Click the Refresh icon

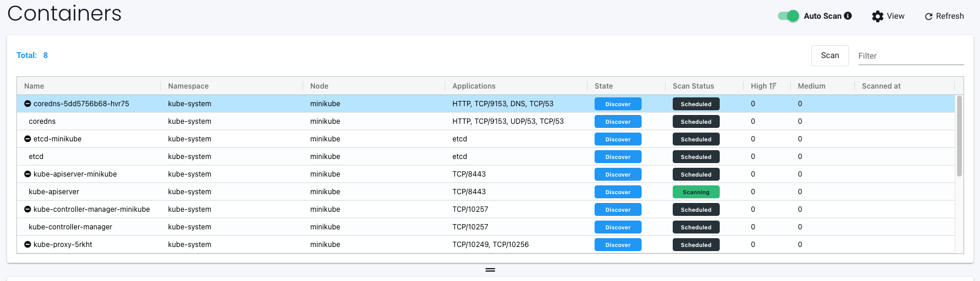click(x=928, y=16)
